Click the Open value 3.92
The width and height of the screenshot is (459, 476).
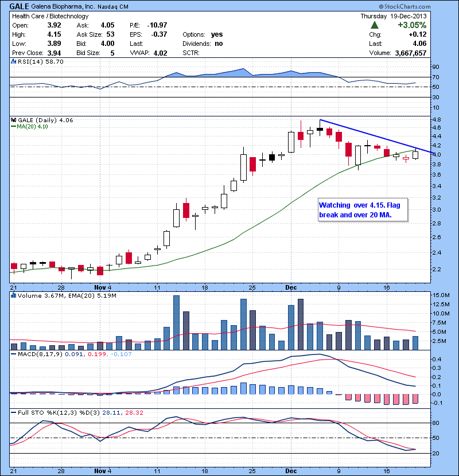54,25
